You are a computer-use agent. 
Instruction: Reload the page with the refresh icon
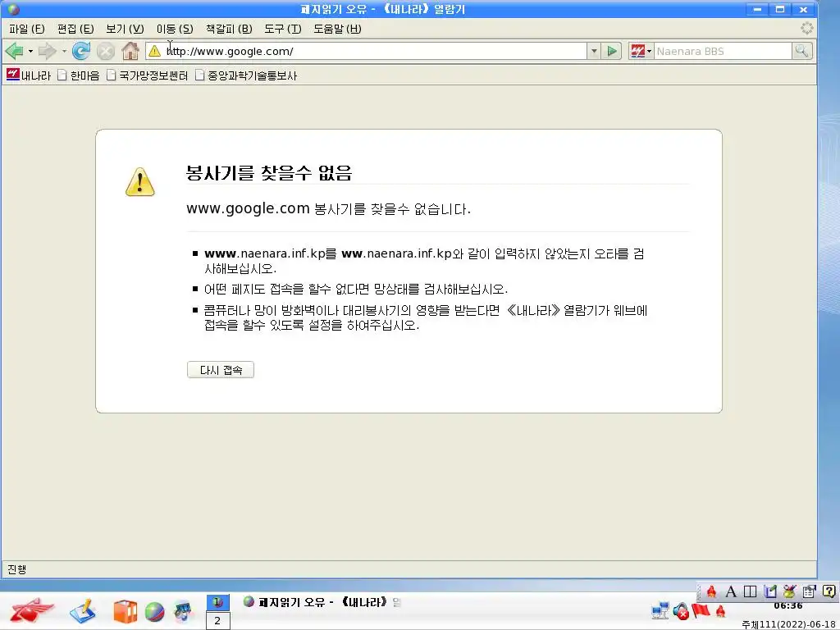(x=81, y=52)
